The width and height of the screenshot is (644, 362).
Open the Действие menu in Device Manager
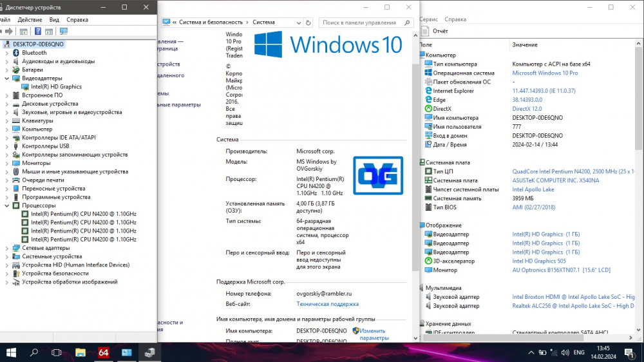tap(30, 20)
